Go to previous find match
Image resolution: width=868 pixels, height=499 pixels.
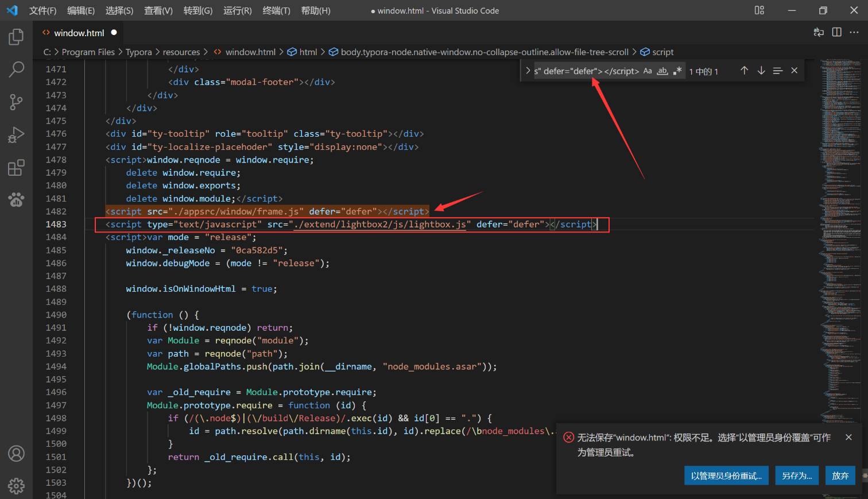point(744,71)
